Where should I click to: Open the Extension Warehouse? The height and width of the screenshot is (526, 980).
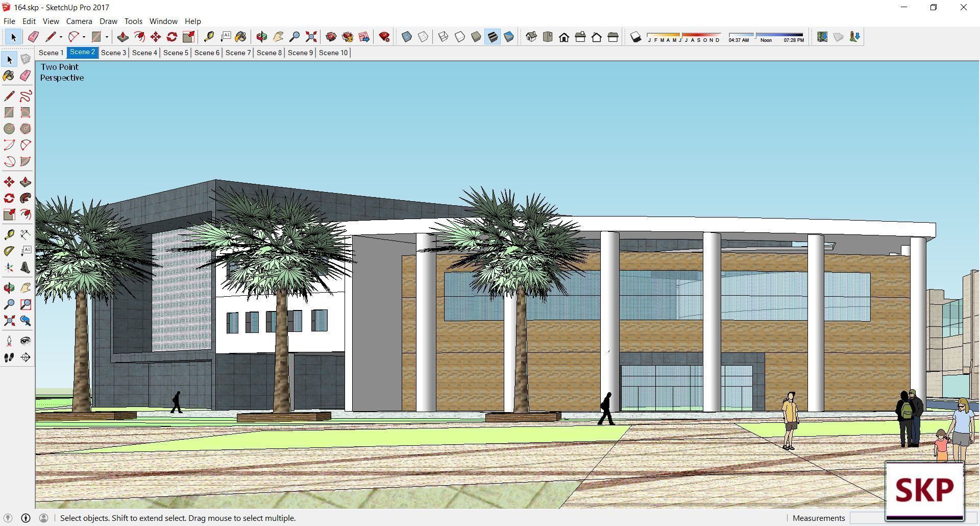click(x=348, y=37)
